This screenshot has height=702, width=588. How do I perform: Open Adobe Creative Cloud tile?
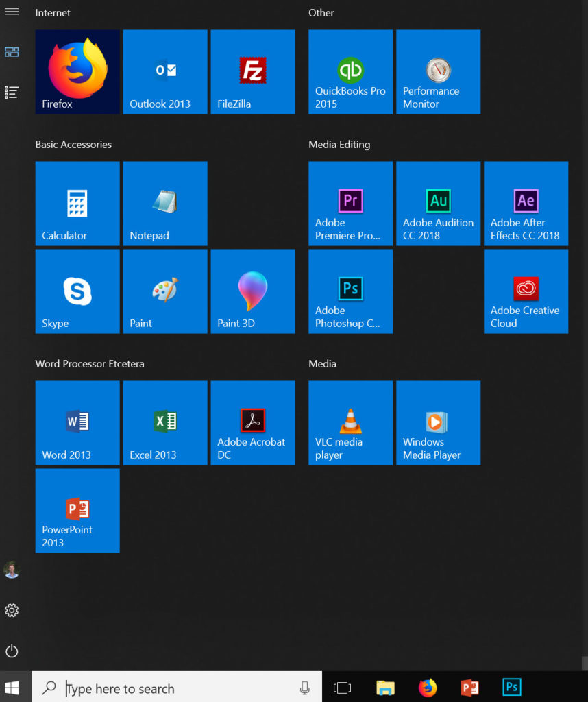pos(526,291)
